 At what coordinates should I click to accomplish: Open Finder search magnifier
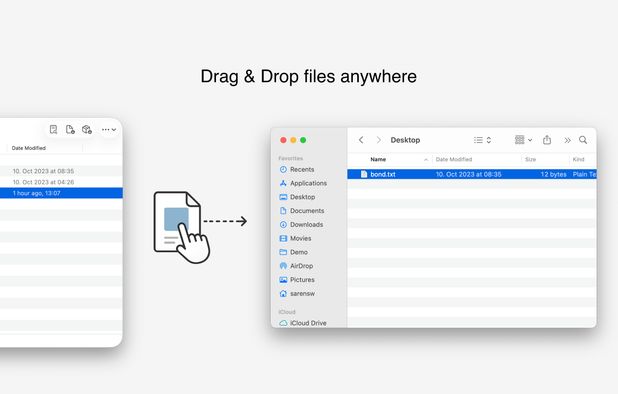click(x=583, y=140)
